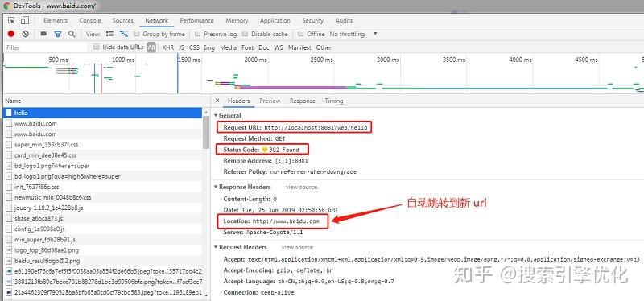Select the All filter button
This screenshot has width=644, height=301.
151,47
